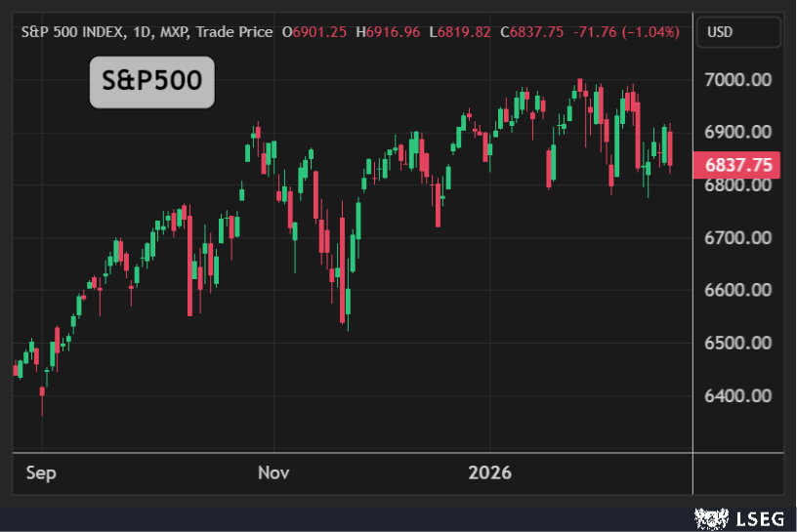Click the S&P500 label box

151,81
